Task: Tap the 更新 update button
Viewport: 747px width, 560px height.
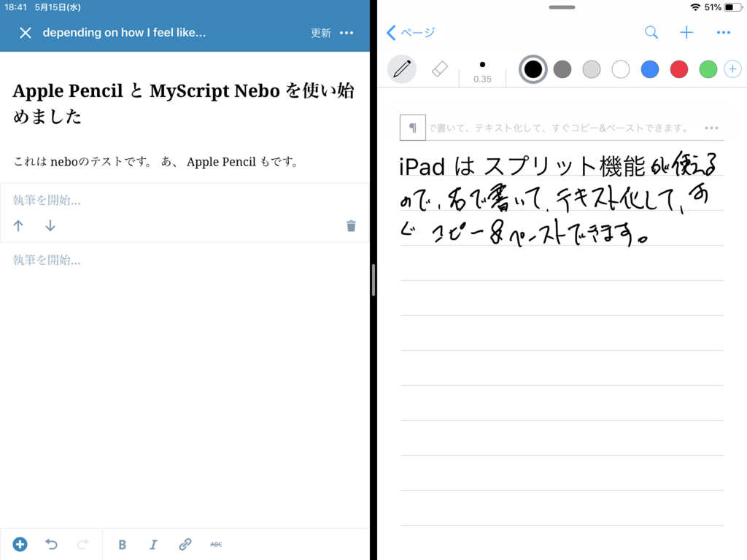Action: point(321,33)
